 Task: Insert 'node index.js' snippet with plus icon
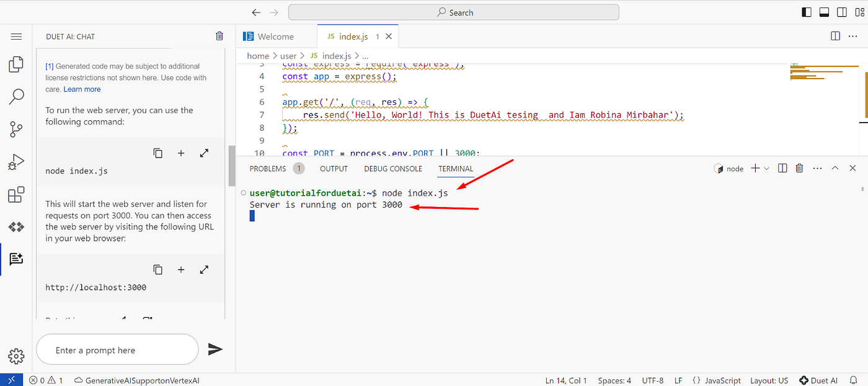tap(181, 153)
